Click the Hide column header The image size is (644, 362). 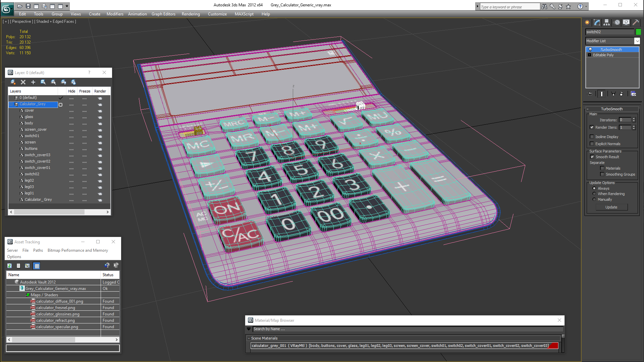coord(71,91)
